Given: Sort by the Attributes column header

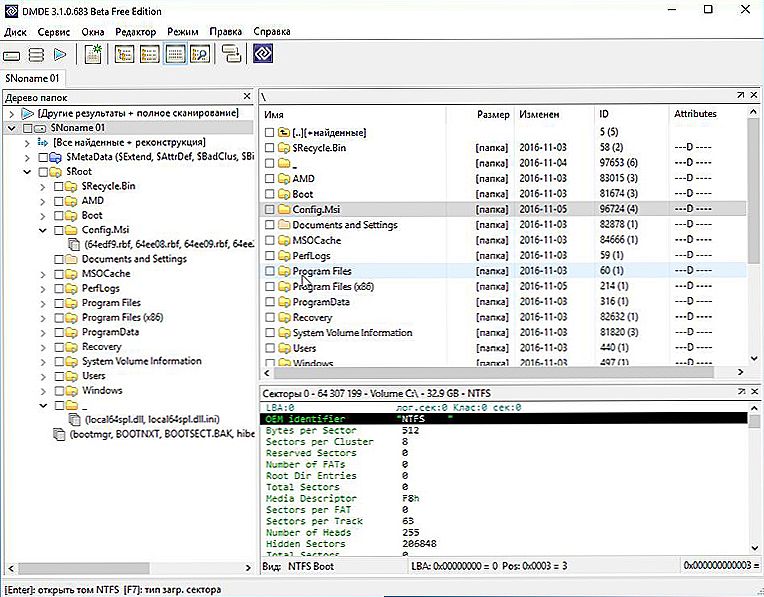Looking at the screenshot, I should pyautogui.click(x=695, y=114).
